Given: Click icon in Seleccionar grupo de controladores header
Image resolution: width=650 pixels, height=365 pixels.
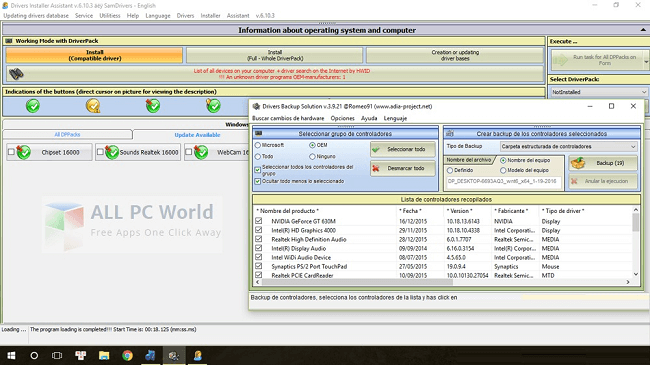Looking at the screenshot, I should coord(259,134).
